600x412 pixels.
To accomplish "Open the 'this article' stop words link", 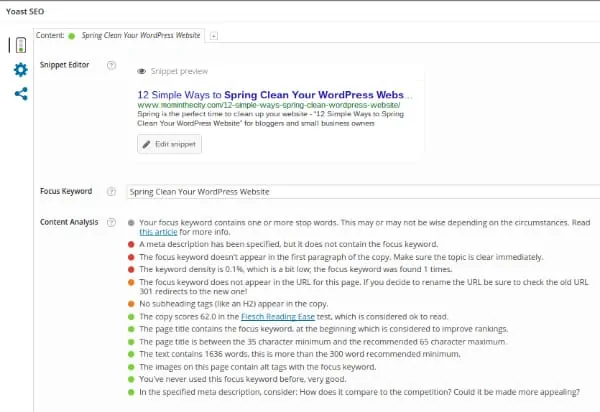I will tap(158, 232).
